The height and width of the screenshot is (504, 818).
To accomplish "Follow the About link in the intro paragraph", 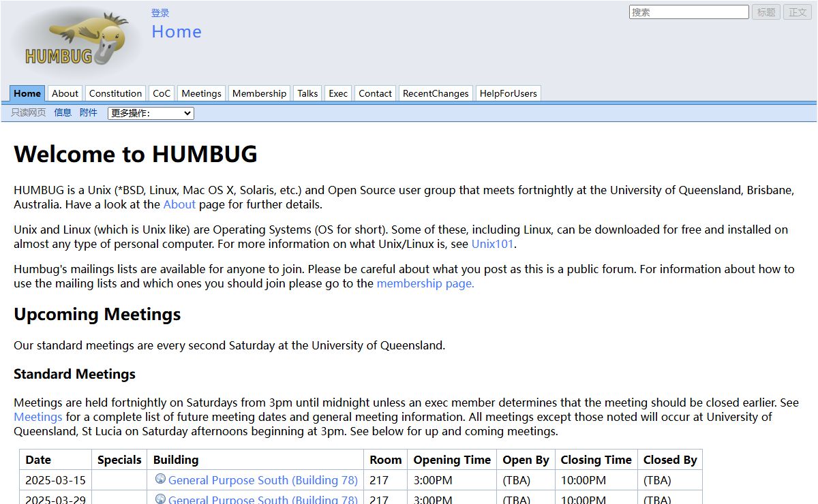I will (179, 204).
